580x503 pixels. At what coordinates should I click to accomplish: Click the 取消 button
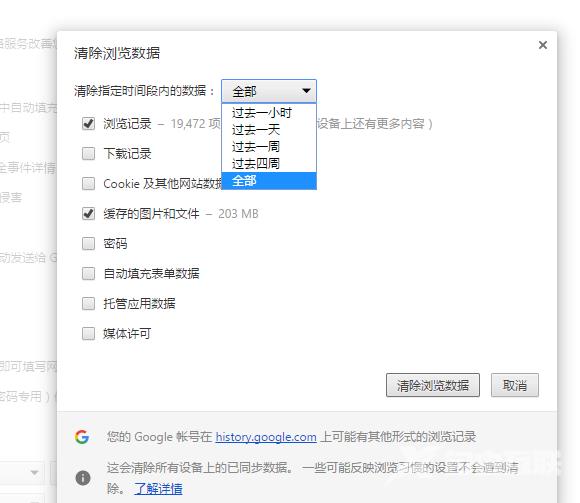point(515,385)
